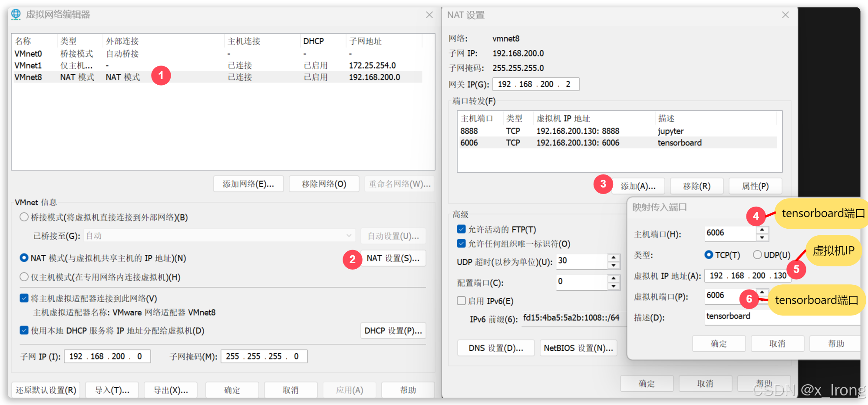The height and width of the screenshot is (405, 868).
Task: Select the NAT 模式 radio button
Action: (24, 258)
